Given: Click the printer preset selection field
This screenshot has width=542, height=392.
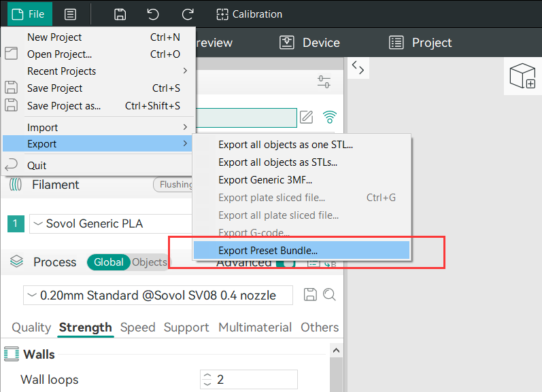Looking at the screenshot, I should pyautogui.click(x=246, y=118).
